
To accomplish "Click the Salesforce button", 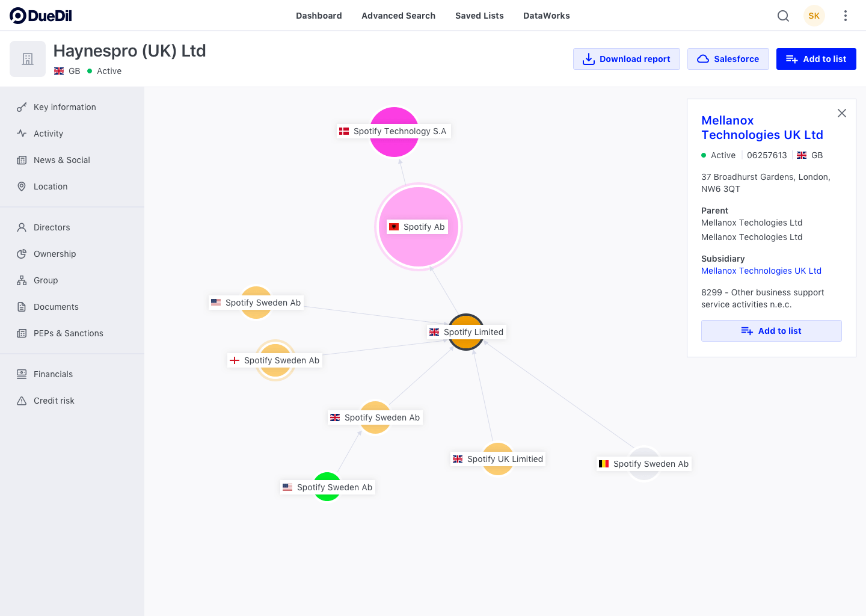I will (x=728, y=59).
